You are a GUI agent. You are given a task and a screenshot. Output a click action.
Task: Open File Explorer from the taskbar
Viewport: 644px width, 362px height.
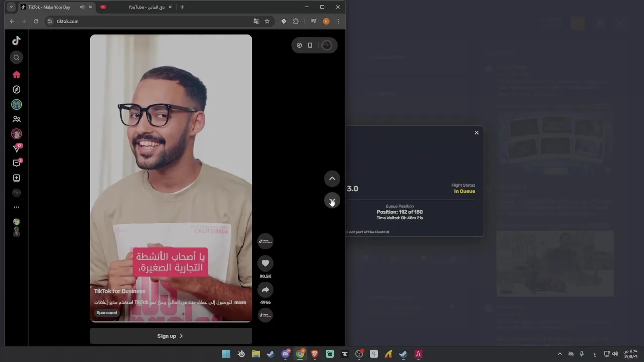[256, 354]
